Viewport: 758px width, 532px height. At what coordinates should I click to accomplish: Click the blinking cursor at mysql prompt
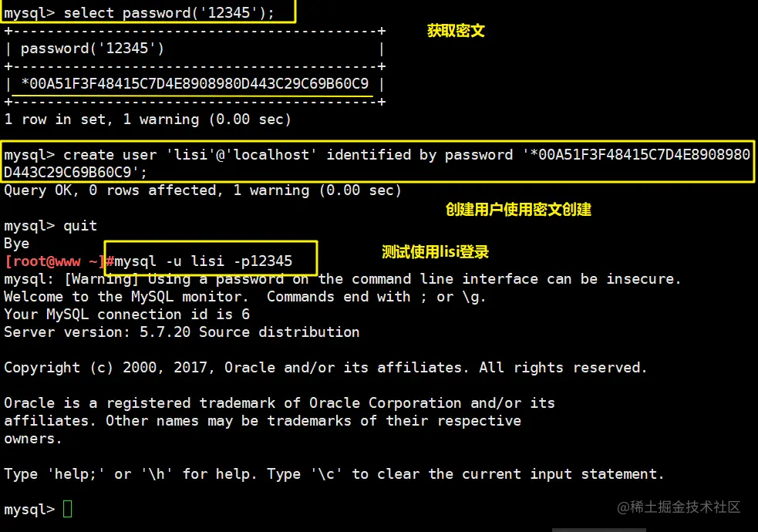(69, 509)
